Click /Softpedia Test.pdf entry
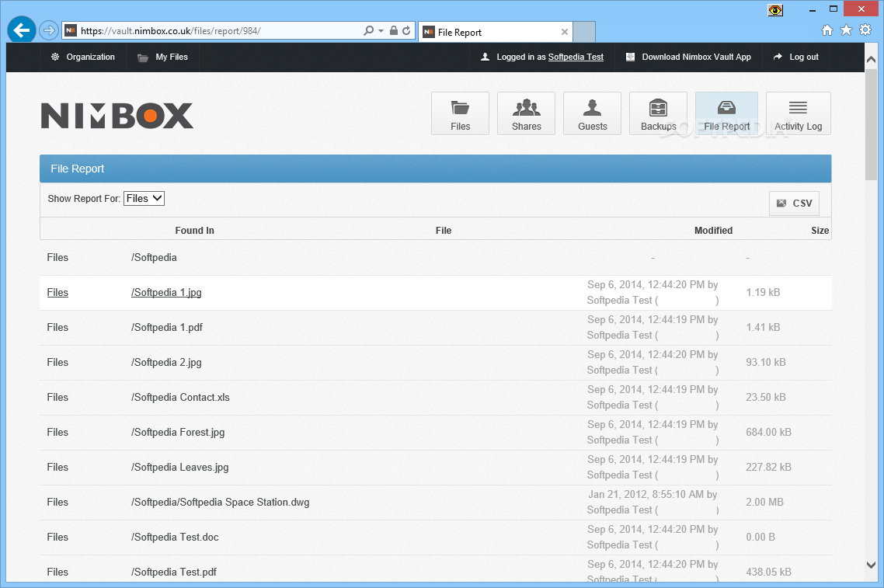 coord(174,572)
